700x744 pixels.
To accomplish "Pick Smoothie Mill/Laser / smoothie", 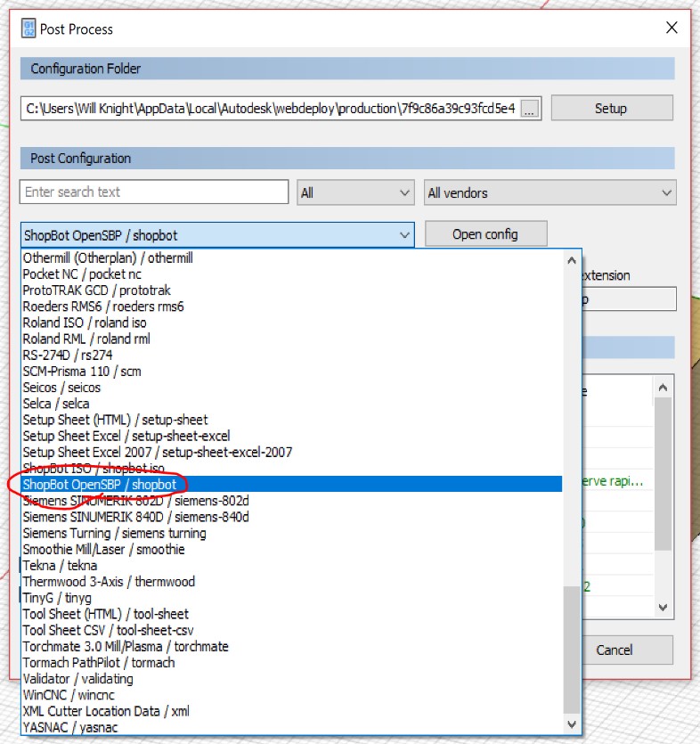I will coord(292,549).
